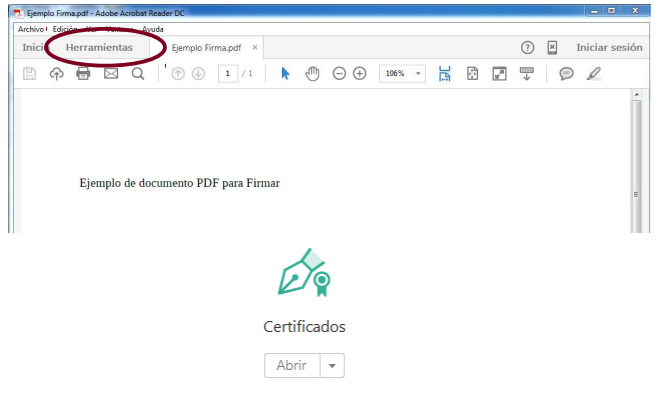The width and height of the screenshot is (658, 395).
Task: Click the page number input field
Action: pyautogui.click(x=228, y=74)
